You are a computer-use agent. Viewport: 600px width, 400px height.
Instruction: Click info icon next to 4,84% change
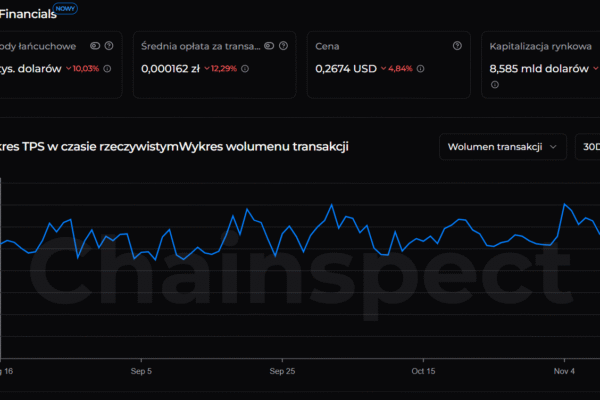pos(418,69)
